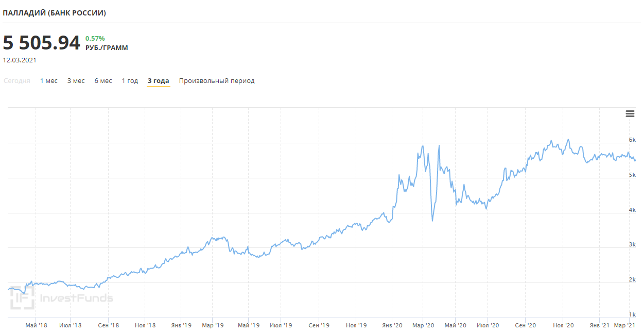Click the "РУБ./ГРАММ" unit label
This screenshot has height=332, width=644.
tap(107, 48)
